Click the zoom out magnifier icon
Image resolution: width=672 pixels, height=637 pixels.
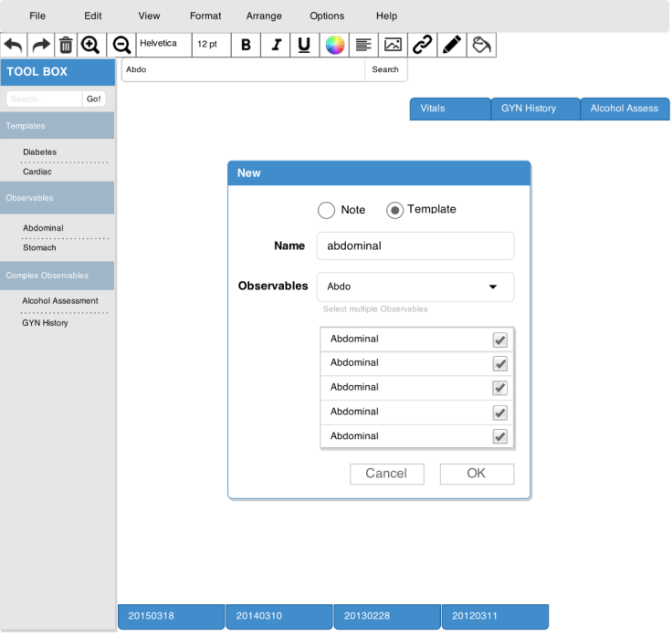121,45
